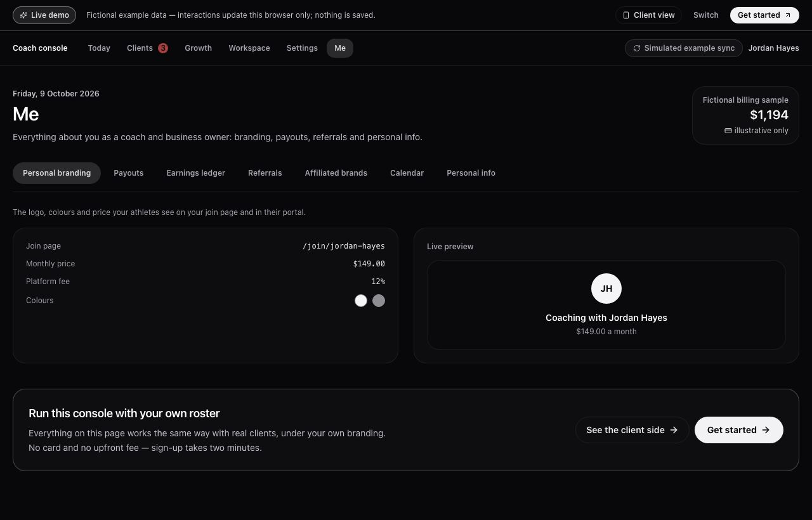Screen dimensions: 812x520
Task: Open the Workspace nav item
Action: coord(249,48)
